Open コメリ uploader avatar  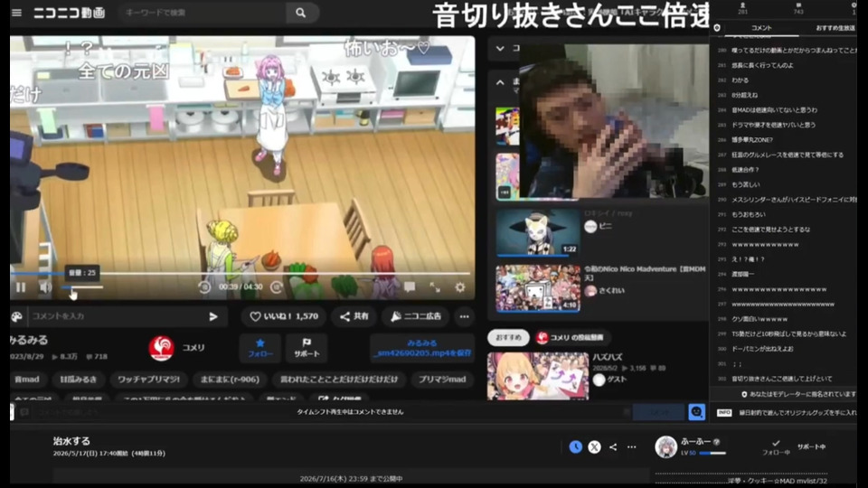tap(161, 348)
